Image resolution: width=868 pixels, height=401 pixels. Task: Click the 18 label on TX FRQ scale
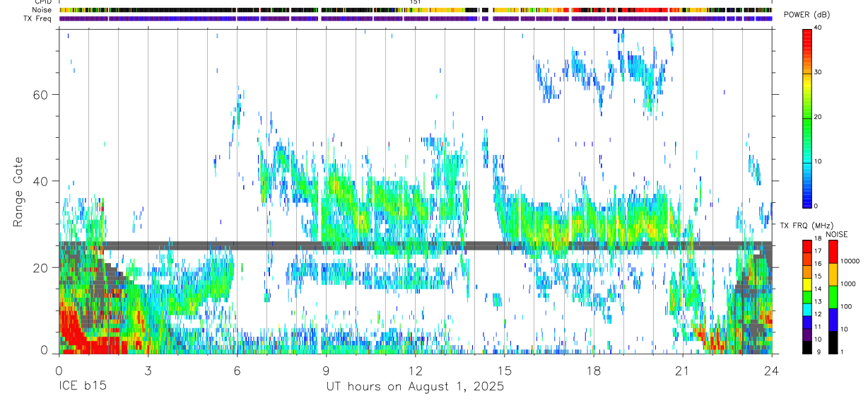point(818,239)
